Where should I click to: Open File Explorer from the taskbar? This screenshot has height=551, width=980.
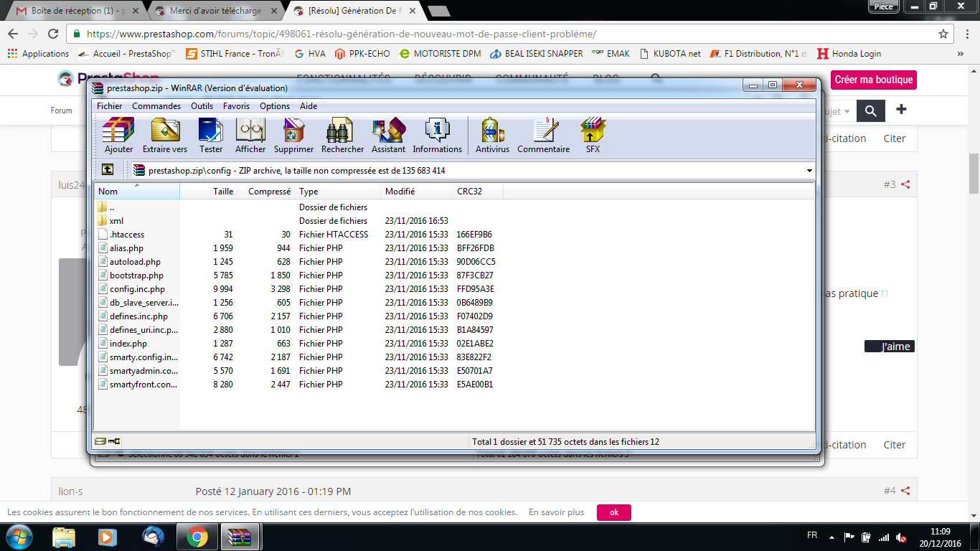coord(64,537)
